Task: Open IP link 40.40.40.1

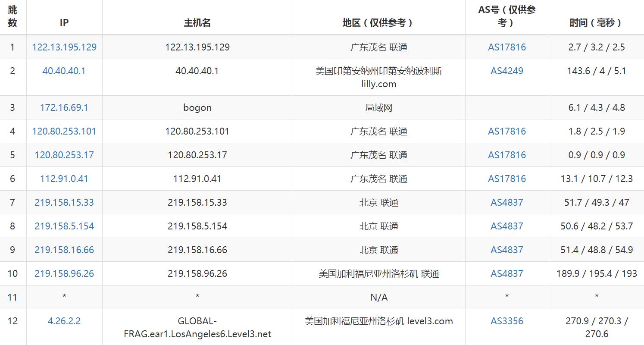Action: click(x=64, y=71)
